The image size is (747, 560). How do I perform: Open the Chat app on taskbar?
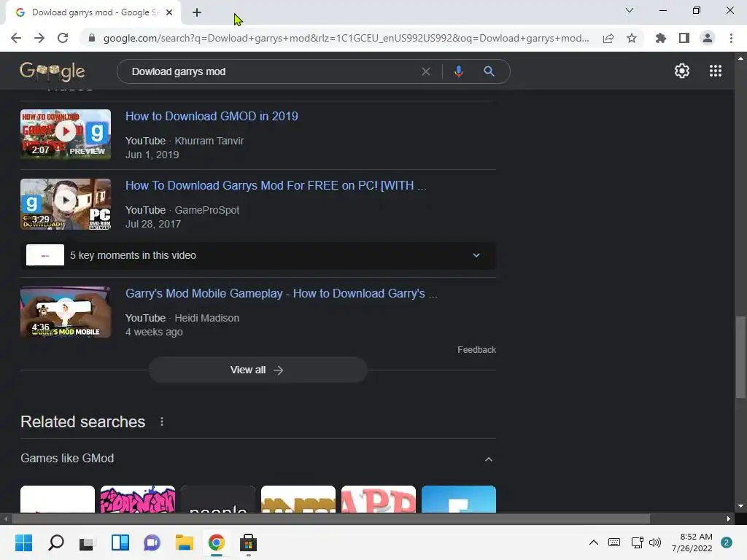tap(152, 542)
